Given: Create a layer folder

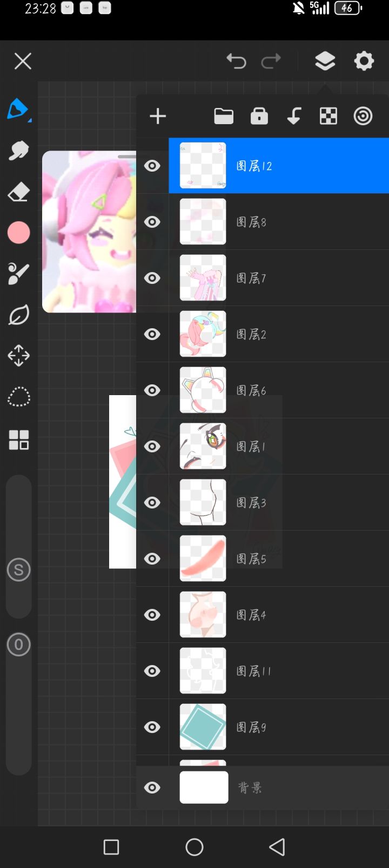Looking at the screenshot, I should 224,116.
